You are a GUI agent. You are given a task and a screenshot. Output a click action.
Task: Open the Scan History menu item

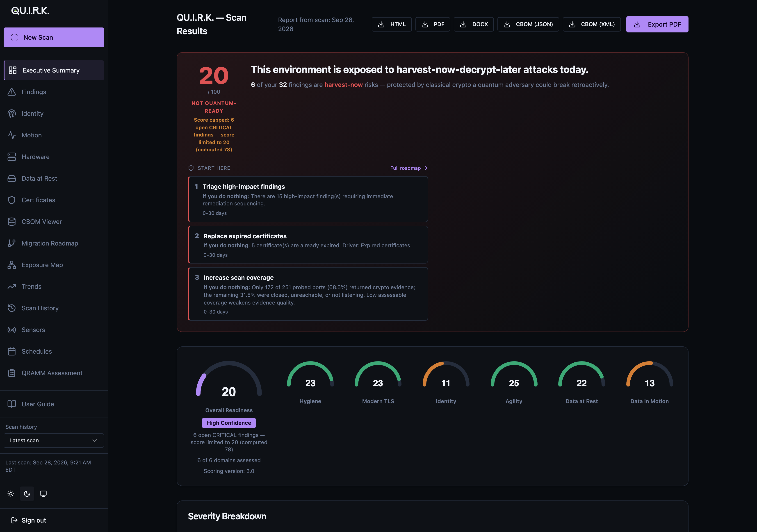(x=54, y=308)
